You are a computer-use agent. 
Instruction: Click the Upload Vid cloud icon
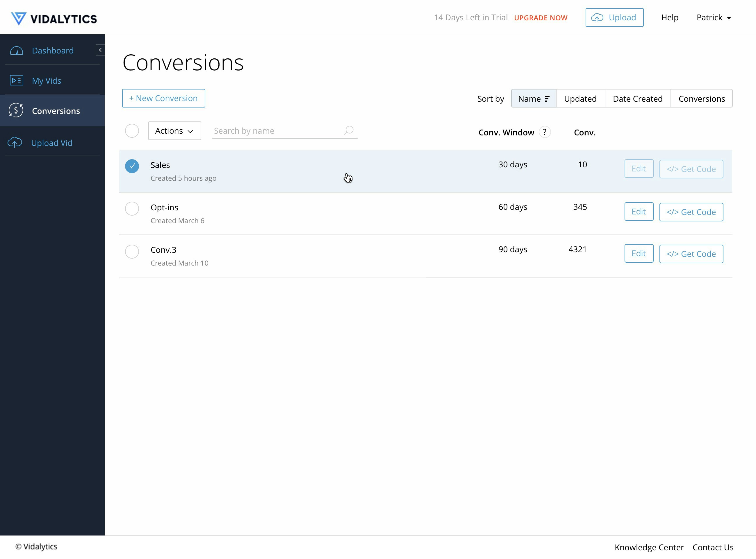[x=15, y=143]
